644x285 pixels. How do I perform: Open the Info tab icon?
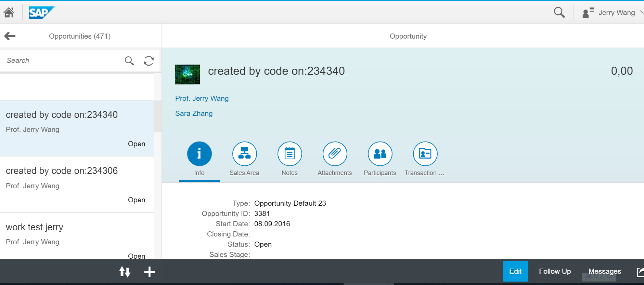tap(199, 154)
